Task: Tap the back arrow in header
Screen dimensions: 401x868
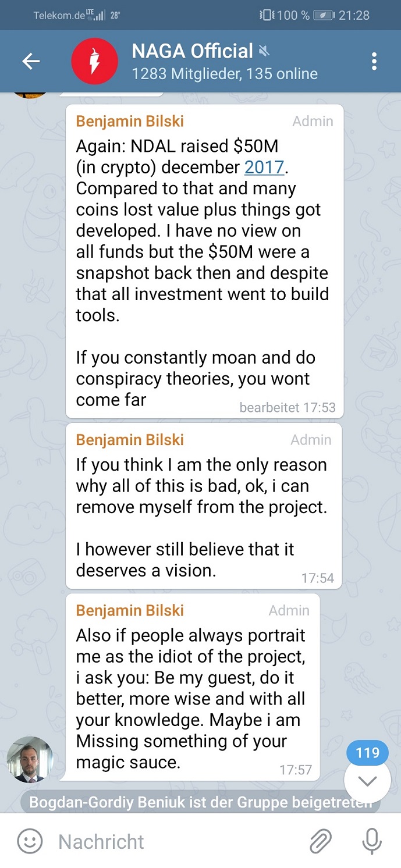Action: [31, 61]
